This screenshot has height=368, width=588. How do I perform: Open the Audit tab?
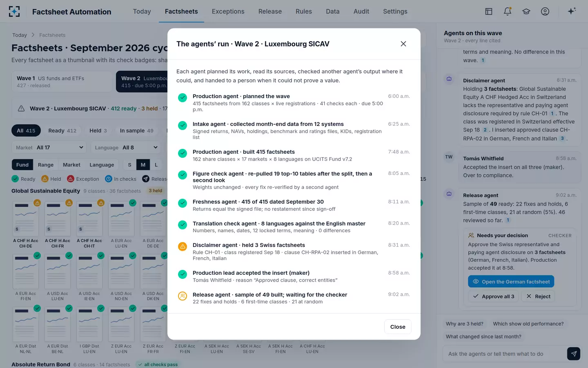(361, 11)
